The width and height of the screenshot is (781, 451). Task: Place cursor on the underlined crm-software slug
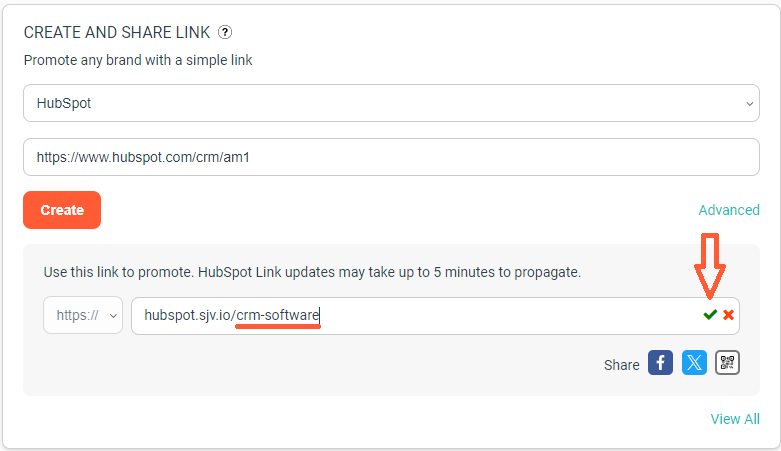pyautogui.click(x=277, y=315)
